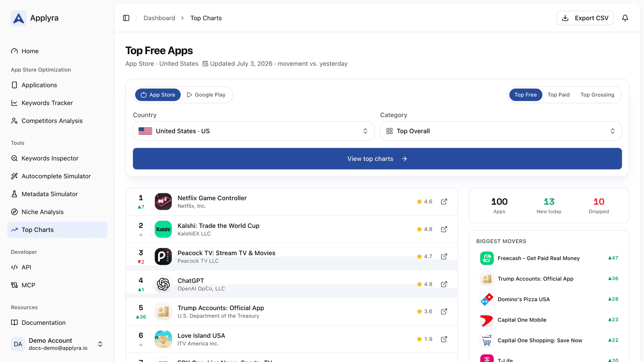Click the Niche Analysis compass icon
The height and width of the screenshot is (362, 644).
(14, 212)
